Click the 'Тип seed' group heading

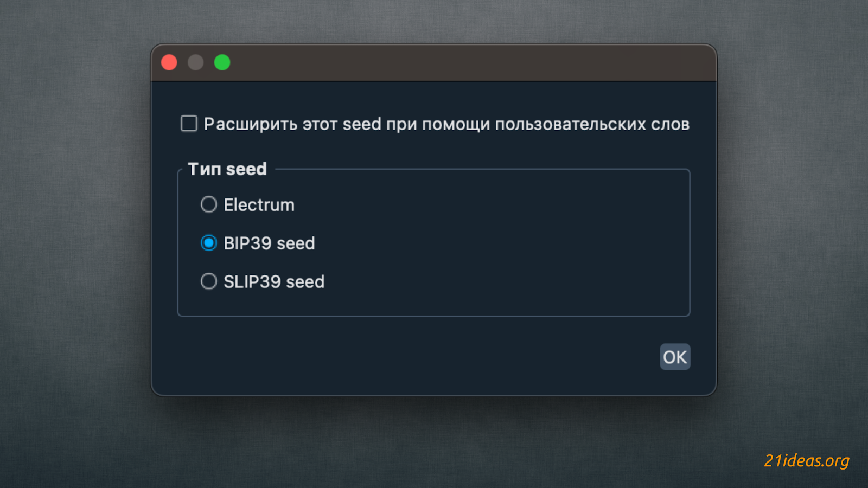coord(227,169)
